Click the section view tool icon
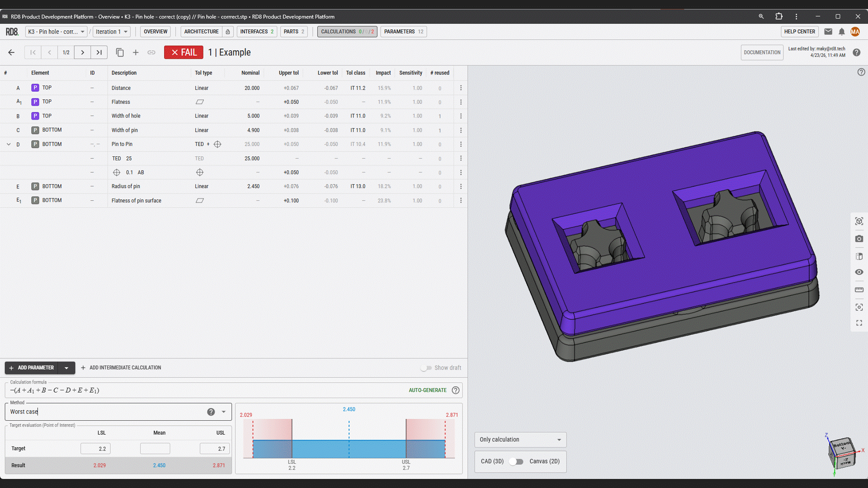 [x=859, y=256]
